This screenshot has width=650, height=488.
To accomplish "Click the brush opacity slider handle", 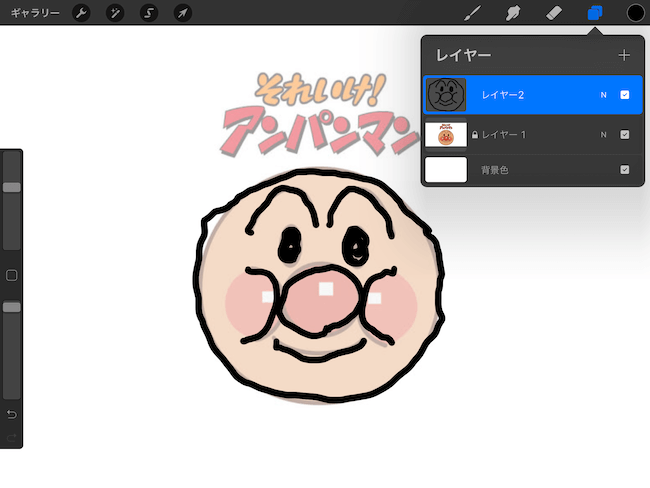I will (12, 307).
